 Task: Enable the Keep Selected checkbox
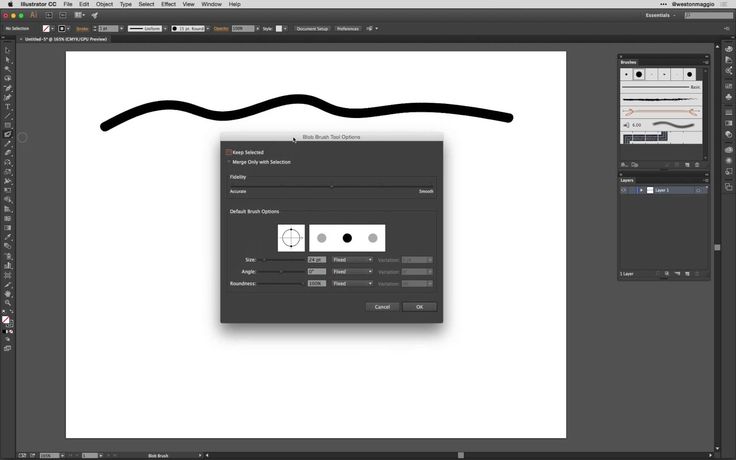229,152
